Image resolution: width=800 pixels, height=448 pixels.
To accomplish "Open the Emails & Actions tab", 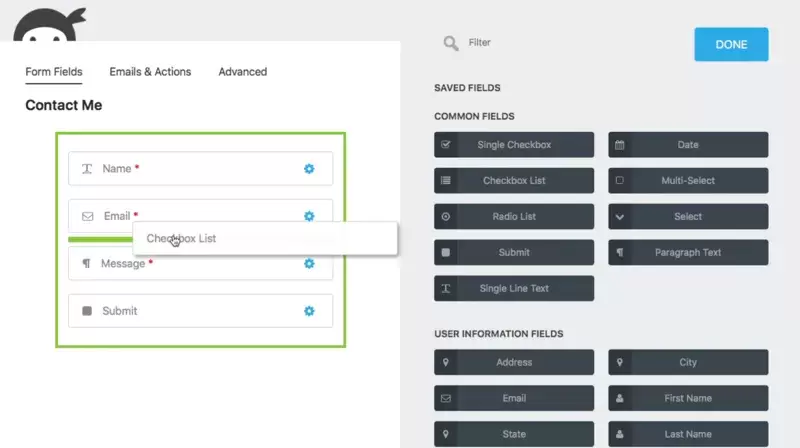I will coord(150,72).
